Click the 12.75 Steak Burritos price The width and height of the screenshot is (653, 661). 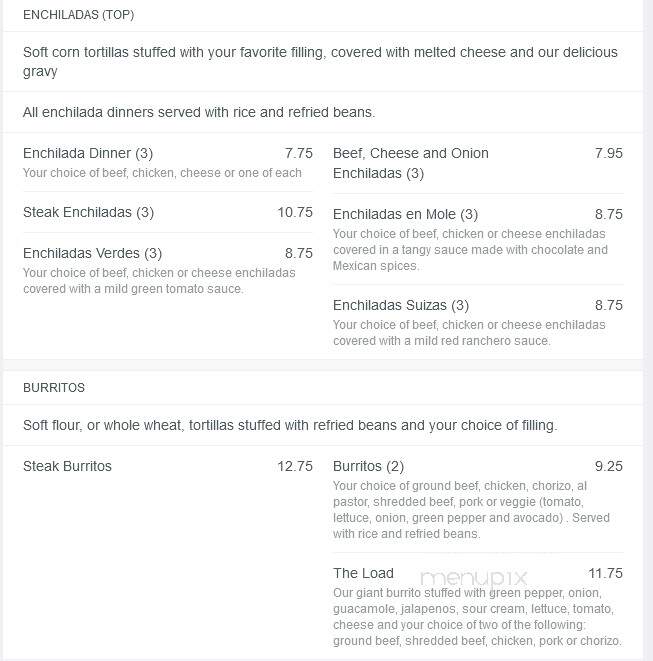295,466
